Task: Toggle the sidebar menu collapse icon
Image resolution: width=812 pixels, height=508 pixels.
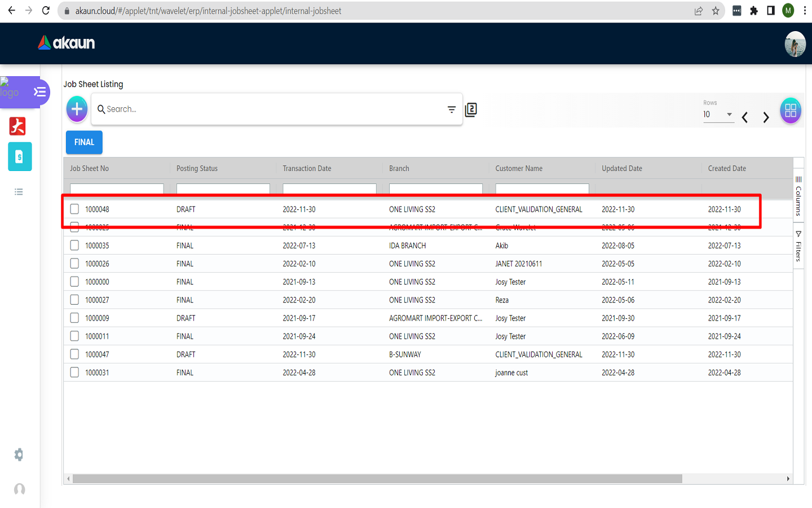Action: pyautogui.click(x=39, y=92)
